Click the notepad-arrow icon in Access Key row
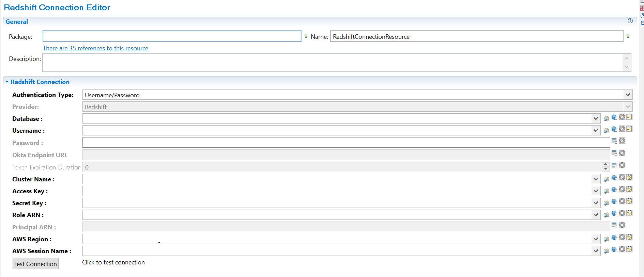This screenshot has height=277, width=644. [629, 189]
